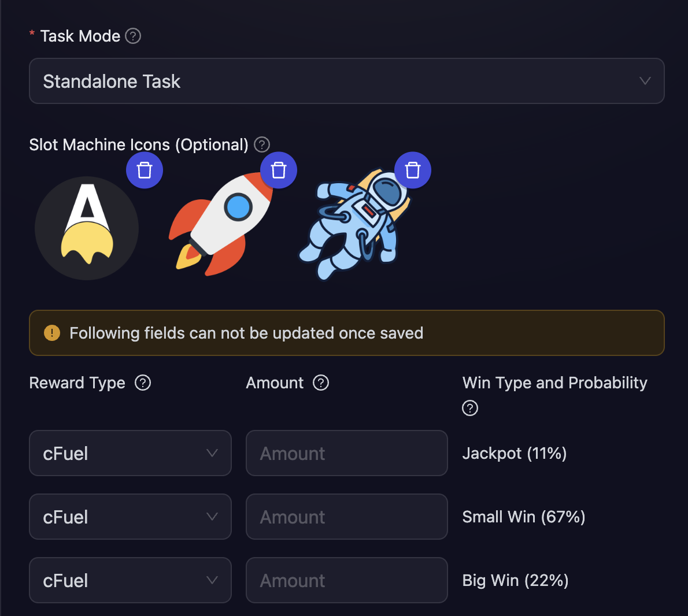688x616 pixels.
Task: Click the Win Type and Probability help icon
Action: point(469,408)
